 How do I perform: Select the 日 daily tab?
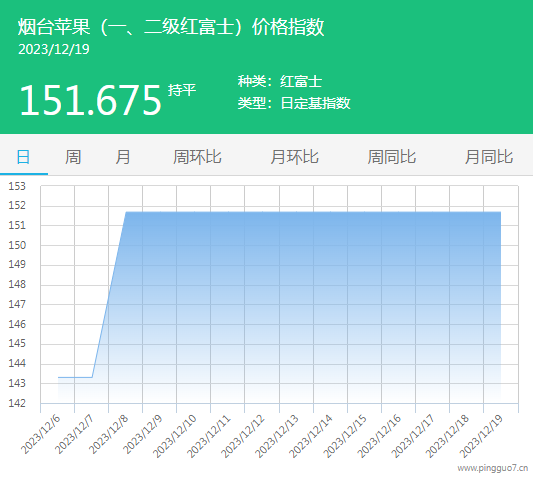pyautogui.click(x=23, y=157)
